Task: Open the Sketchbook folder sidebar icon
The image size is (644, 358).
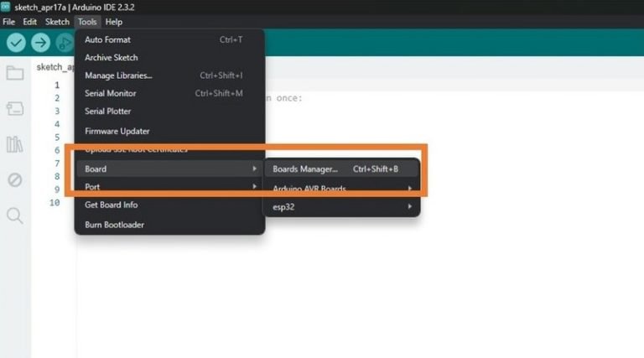Action: point(15,73)
